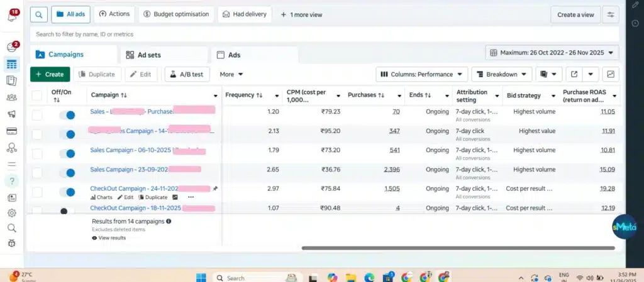The height and width of the screenshot is (282, 644).
Task: Check the select-all campaigns checkbox in the header
Action: [37, 95]
